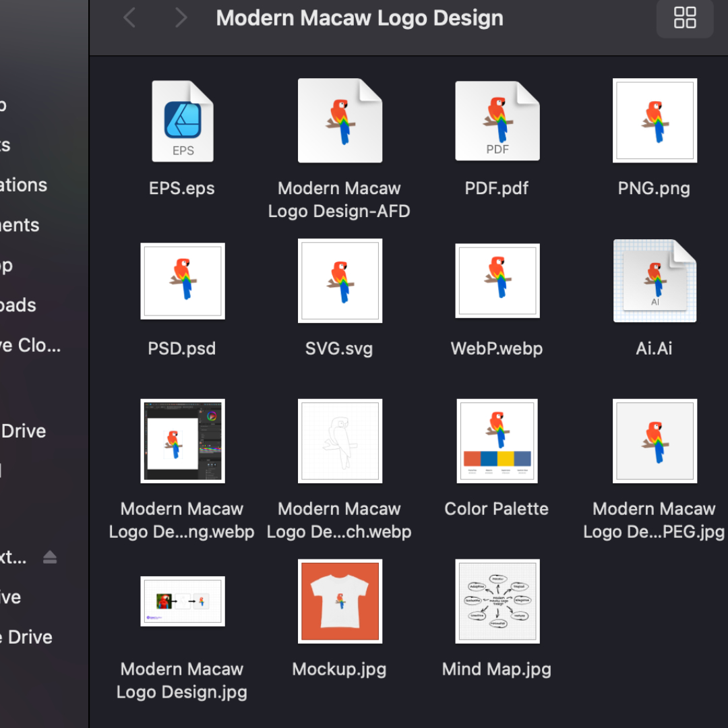Select the macaw sketch webp thumbnail
The width and height of the screenshot is (728, 728).
pos(340,441)
